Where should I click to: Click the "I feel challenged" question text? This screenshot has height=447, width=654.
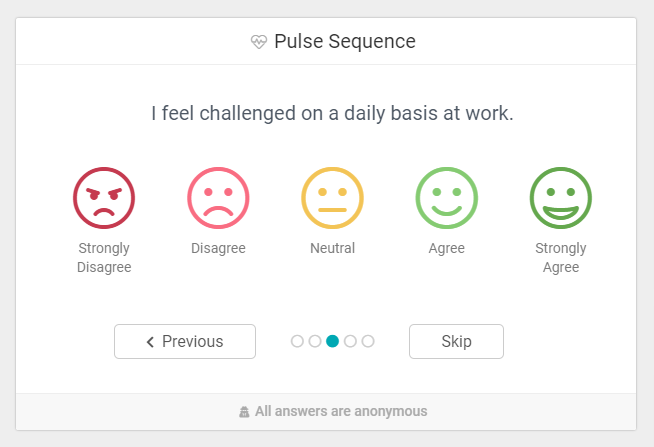tap(332, 114)
